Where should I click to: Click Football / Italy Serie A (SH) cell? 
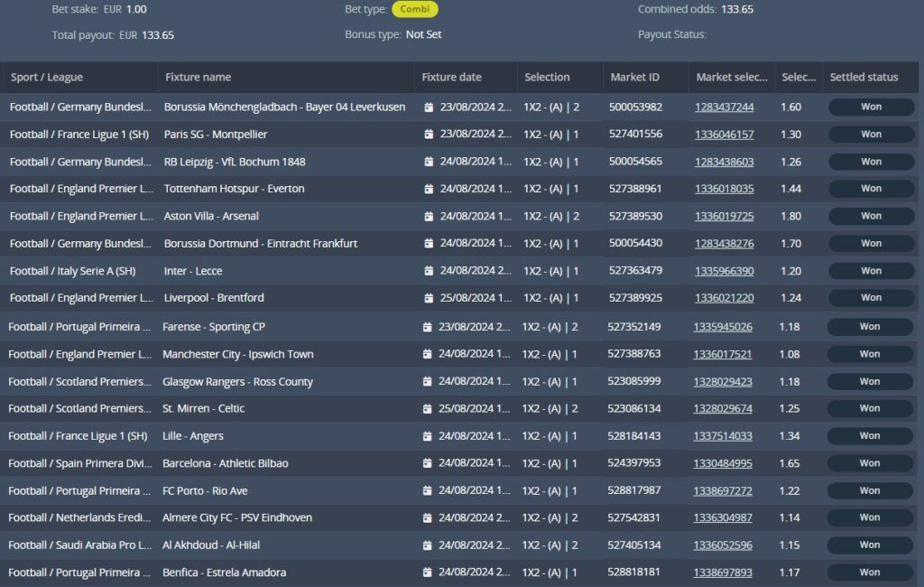pos(72,272)
